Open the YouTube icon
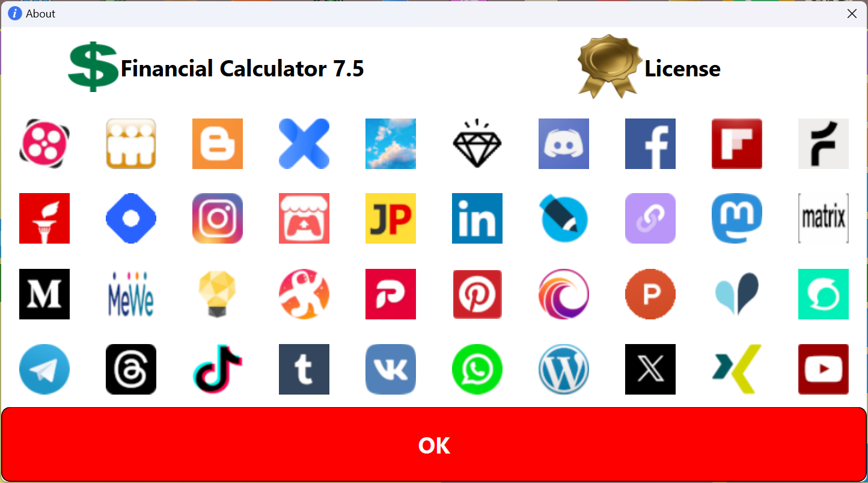 pos(824,369)
